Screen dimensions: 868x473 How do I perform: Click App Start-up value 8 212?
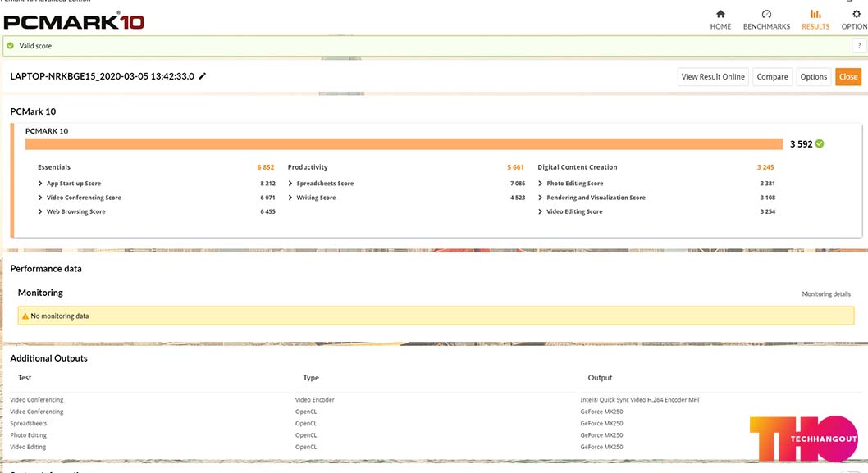268,183
